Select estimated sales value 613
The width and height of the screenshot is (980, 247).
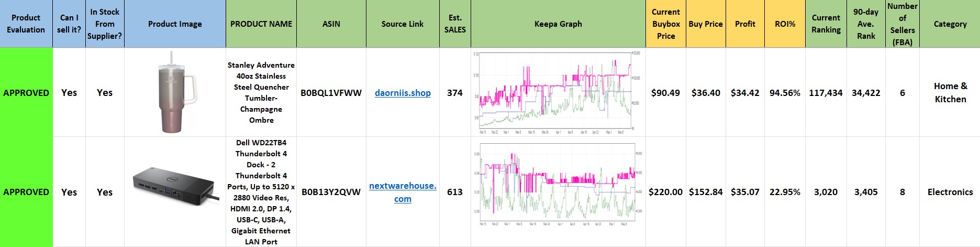pyautogui.click(x=455, y=192)
